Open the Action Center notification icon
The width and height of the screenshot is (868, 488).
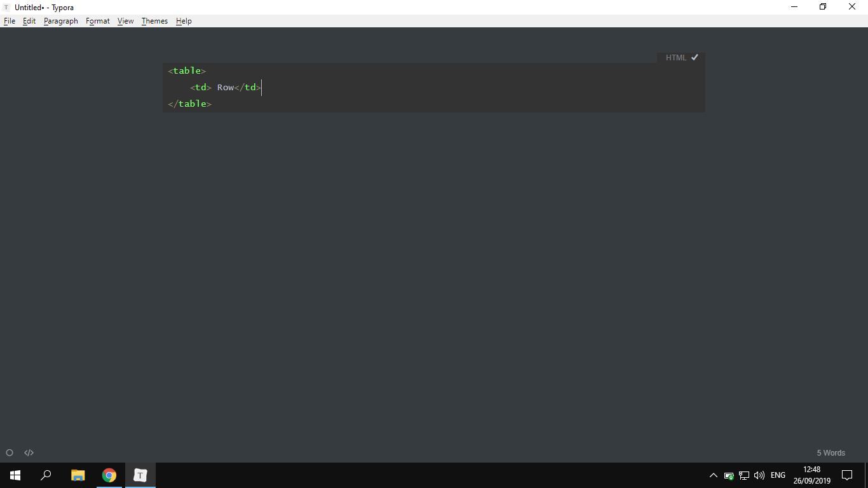847,475
